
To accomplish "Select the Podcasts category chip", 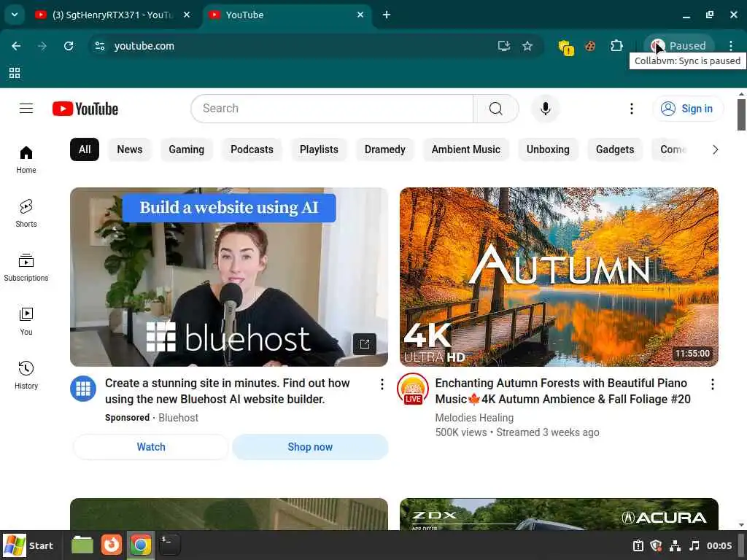I will 252,149.
